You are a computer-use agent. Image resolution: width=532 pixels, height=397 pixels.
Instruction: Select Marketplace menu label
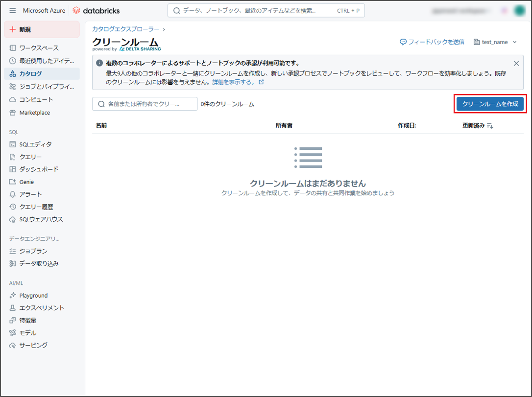[35, 113]
